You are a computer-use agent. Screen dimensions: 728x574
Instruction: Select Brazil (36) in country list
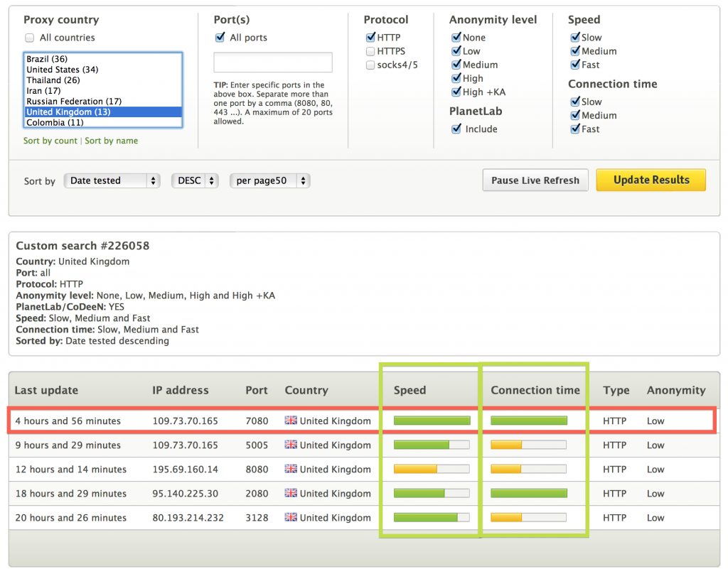click(x=103, y=59)
